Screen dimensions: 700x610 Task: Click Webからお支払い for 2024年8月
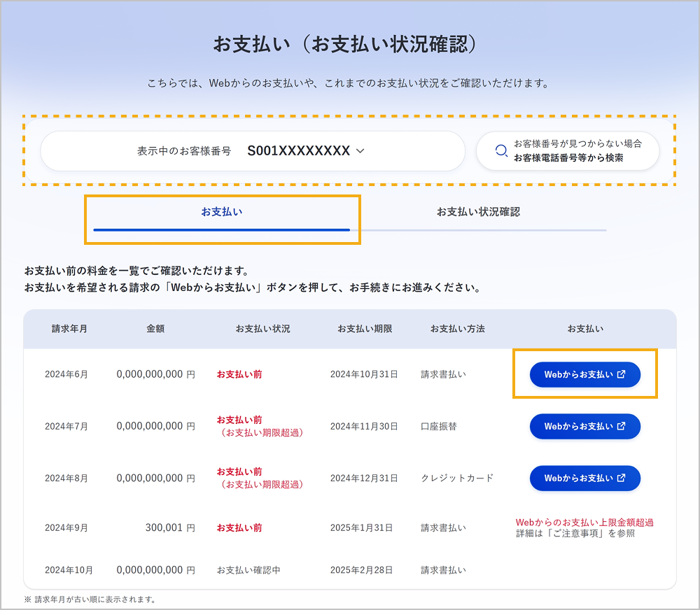(x=584, y=478)
